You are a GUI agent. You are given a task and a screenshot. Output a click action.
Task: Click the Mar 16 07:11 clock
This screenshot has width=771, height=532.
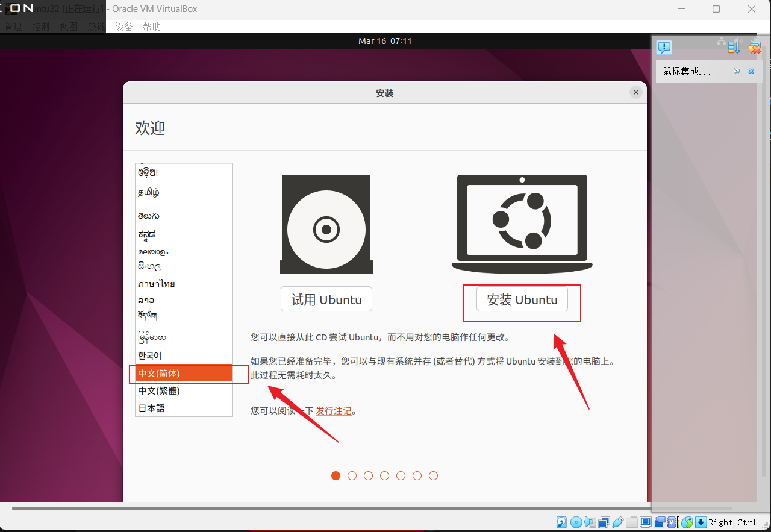click(x=385, y=41)
